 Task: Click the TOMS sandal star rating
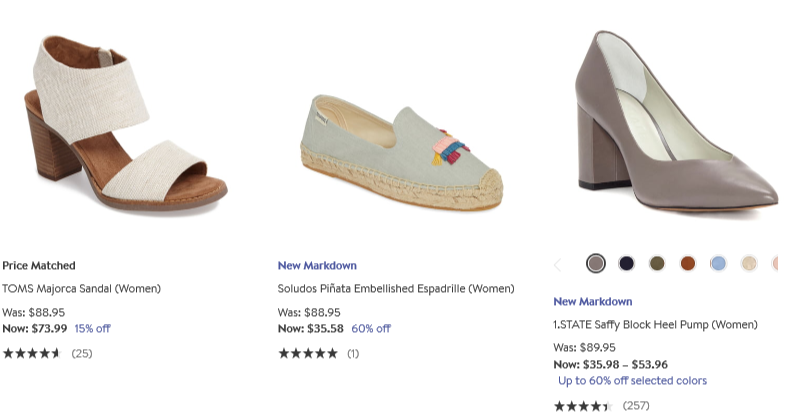31,353
